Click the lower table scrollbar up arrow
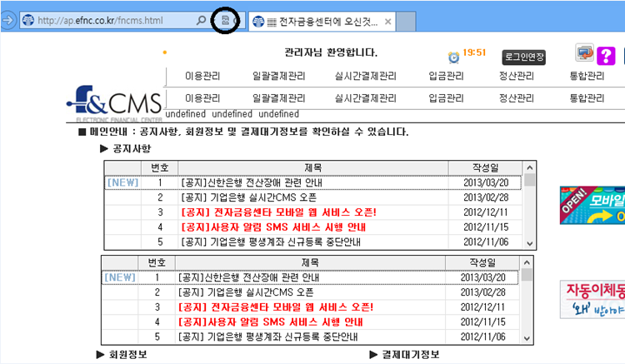This screenshot has height=364, width=625. [x=527, y=262]
